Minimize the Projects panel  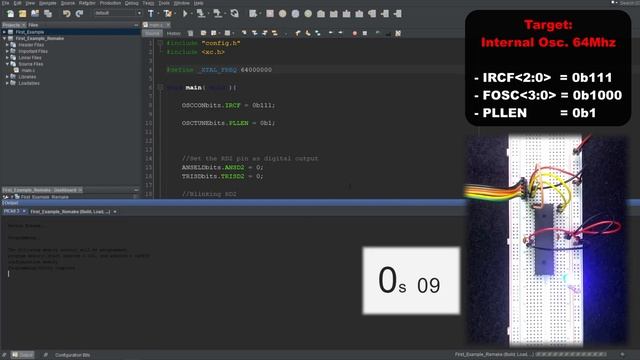136,25
